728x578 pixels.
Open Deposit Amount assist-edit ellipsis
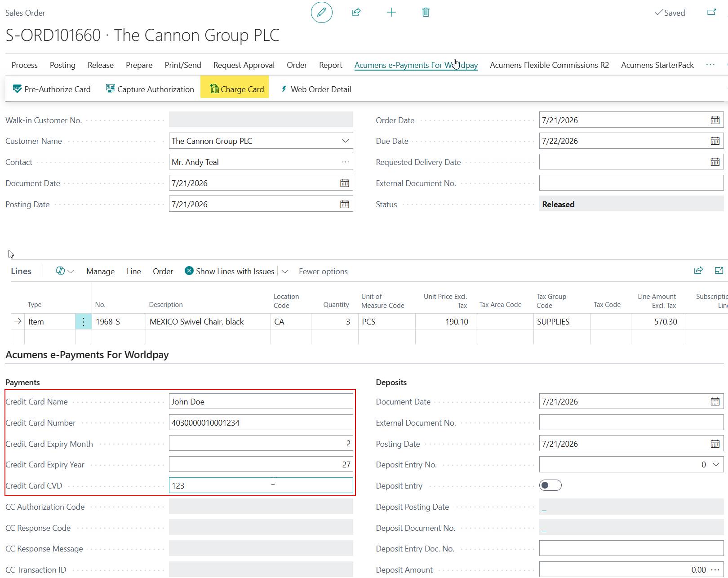(715, 570)
